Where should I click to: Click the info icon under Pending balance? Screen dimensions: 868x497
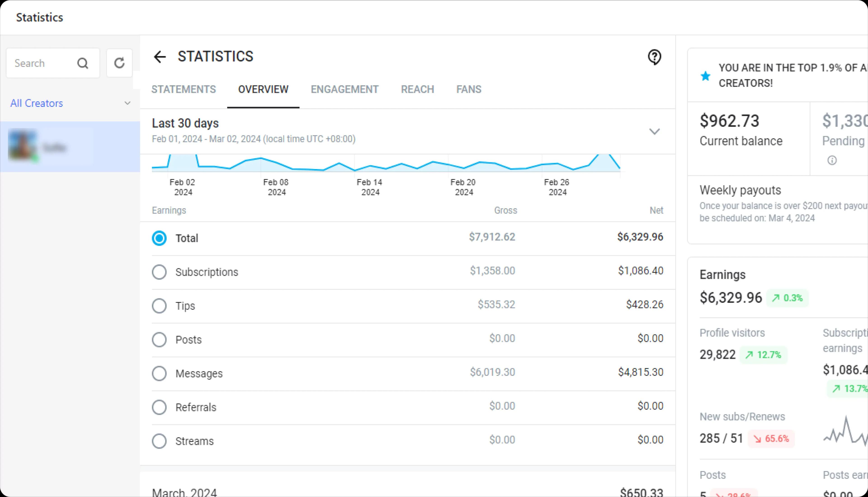pyautogui.click(x=832, y=160)
